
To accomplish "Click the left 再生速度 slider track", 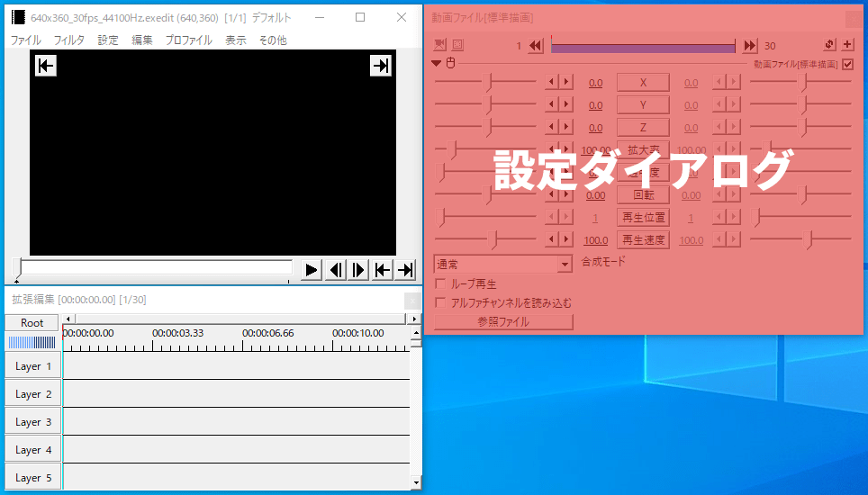I will [x=485, y=239].
